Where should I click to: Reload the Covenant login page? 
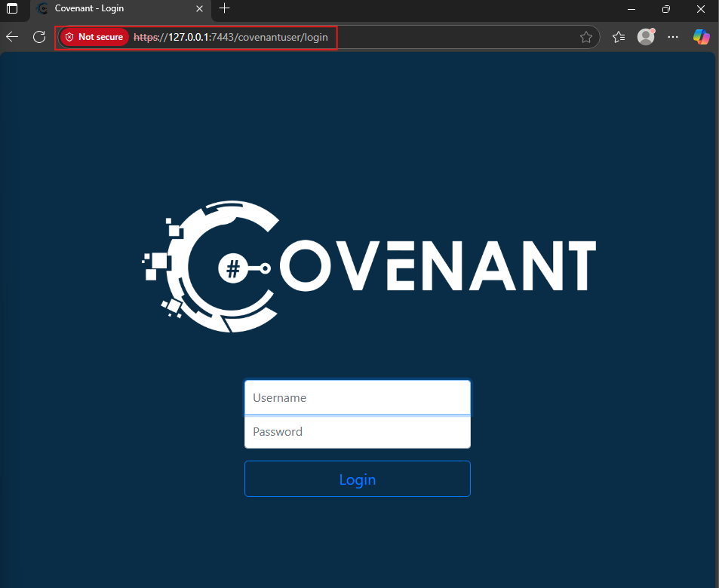[39, 37]
